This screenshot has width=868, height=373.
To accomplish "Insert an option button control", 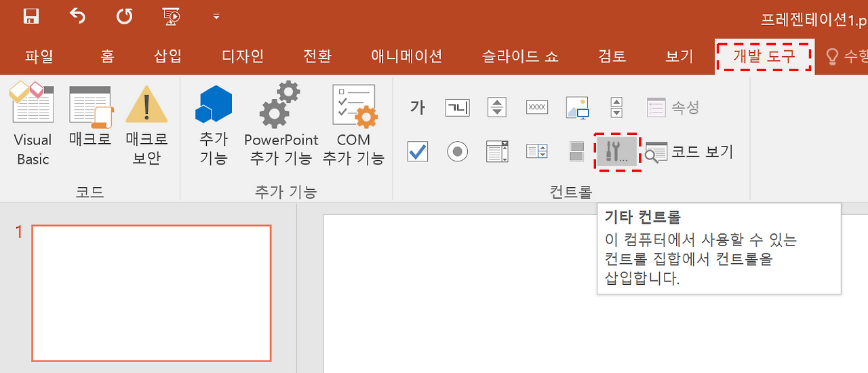I will [458, 151].
